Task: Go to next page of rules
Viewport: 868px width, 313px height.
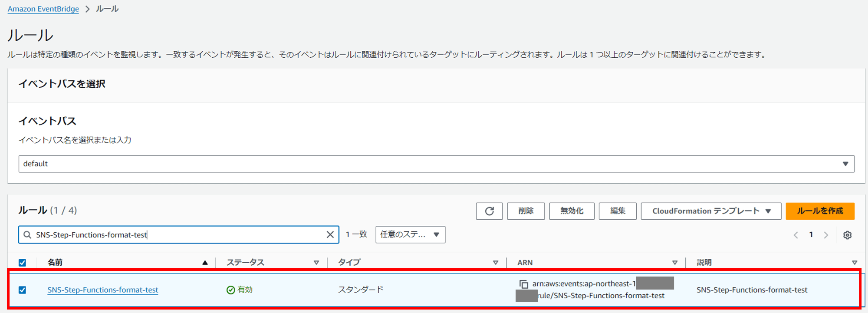Action: (826, 235)
